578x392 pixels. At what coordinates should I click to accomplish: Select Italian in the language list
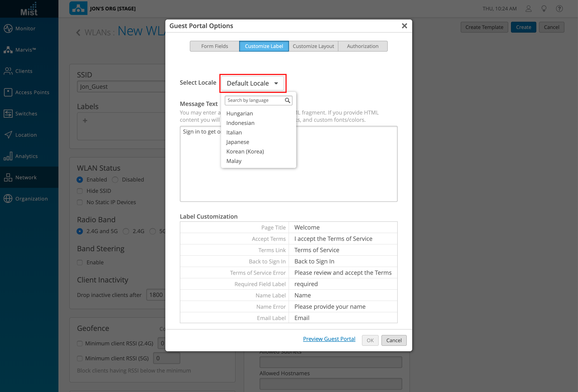(234, 132)
